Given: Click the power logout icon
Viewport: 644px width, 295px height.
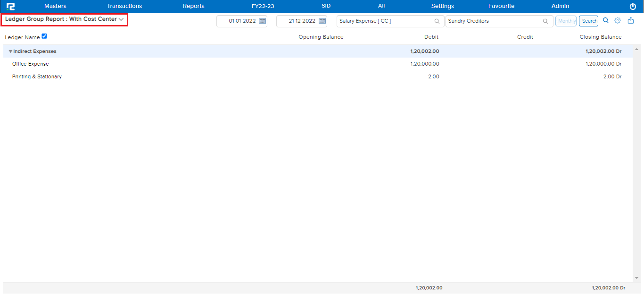Looking at the screenshot, I should (x=633, y=6).
